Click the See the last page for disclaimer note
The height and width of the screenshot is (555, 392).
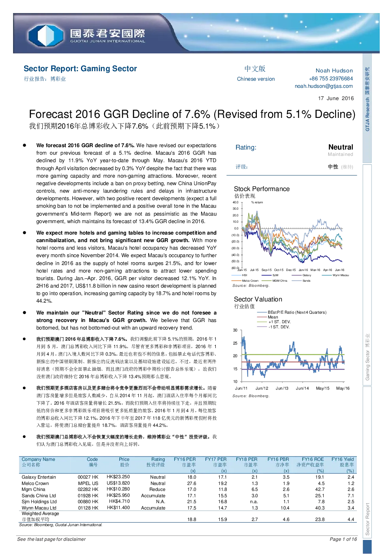point(51,539)
